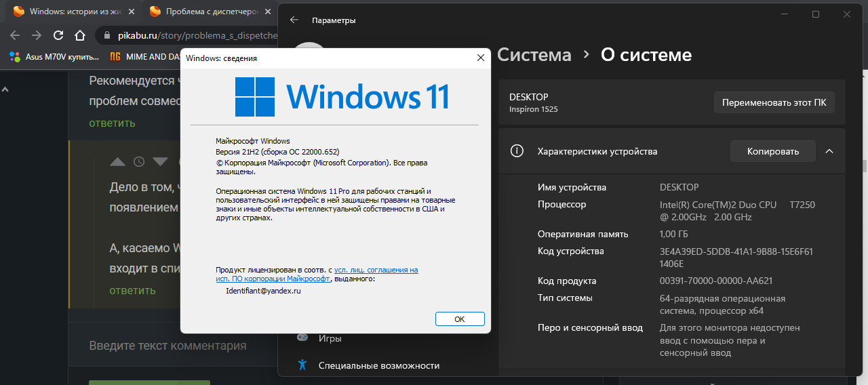This screenshot has width=868, height=385.
Task: Click the scroll-to-top arrow on the page's left edge
Action: coord(5,89)
